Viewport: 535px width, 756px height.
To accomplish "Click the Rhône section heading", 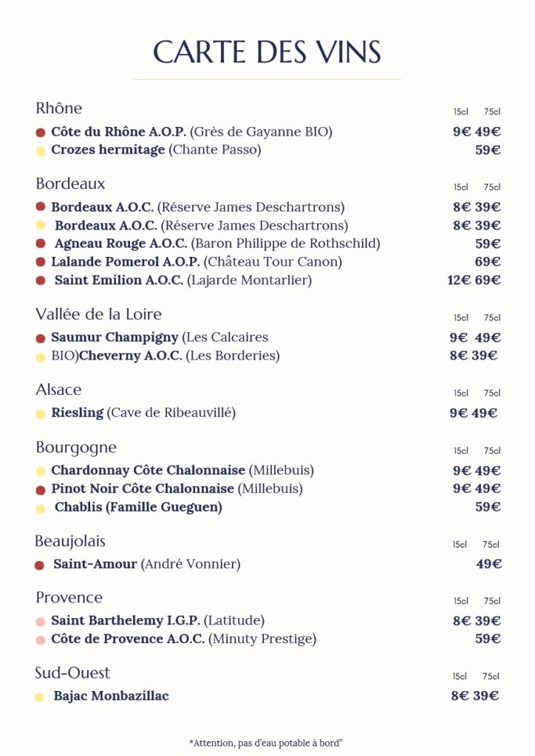I will point(59,109).
